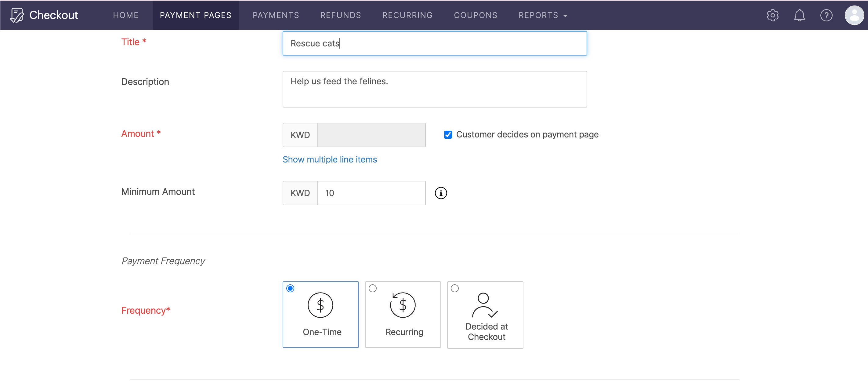Click the information icon next to Minimum Amount

tap(441, 193)
